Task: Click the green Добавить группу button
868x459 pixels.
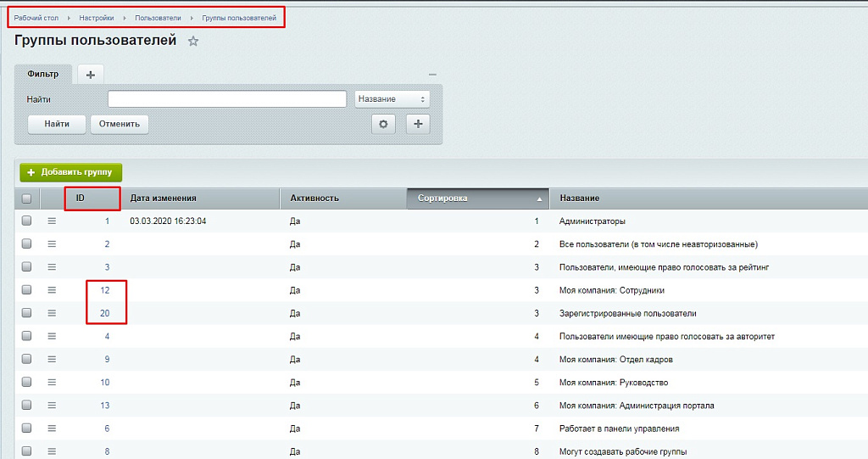Action: [x=71, y=172]
